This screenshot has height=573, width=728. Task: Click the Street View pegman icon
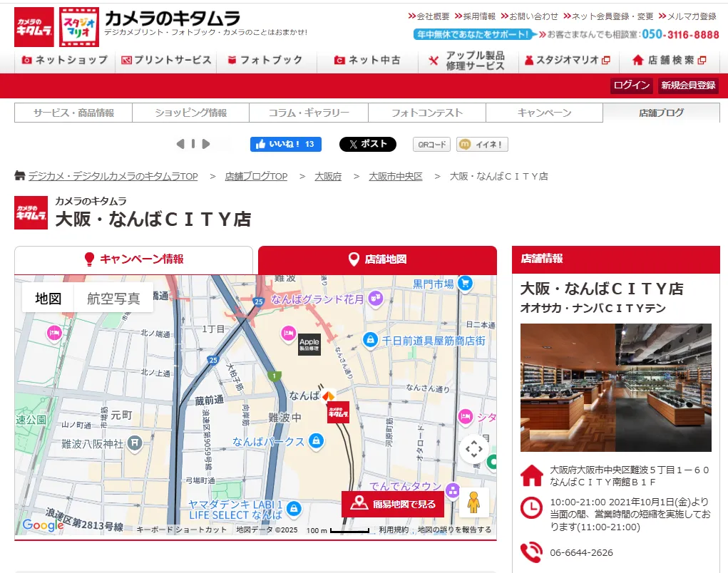473,502
